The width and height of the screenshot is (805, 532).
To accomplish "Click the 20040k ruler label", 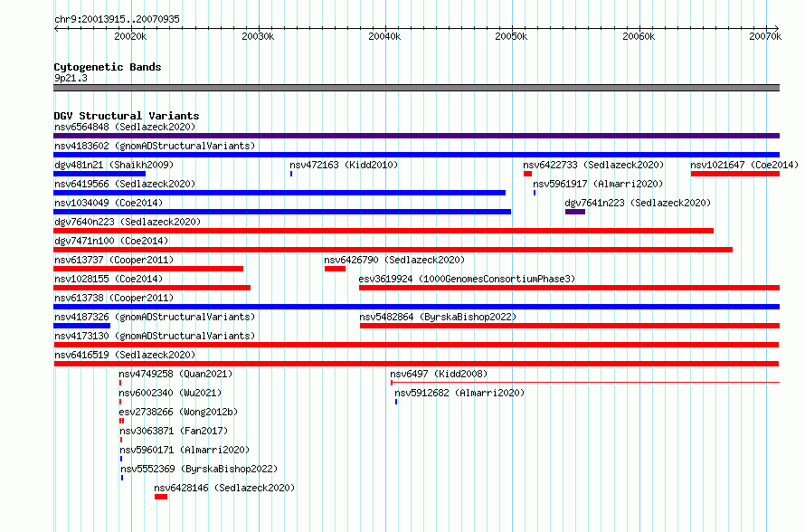I will [x=384, y=36].
